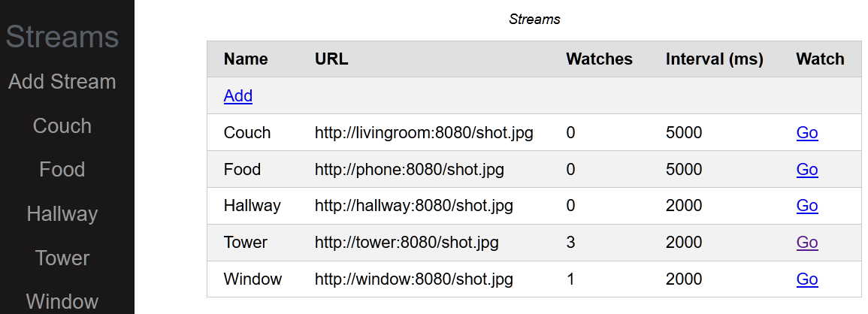The height and width of the screenshot is (314, 868).
Task: Click the Interval (ms) column header
Action: point(714,59)
